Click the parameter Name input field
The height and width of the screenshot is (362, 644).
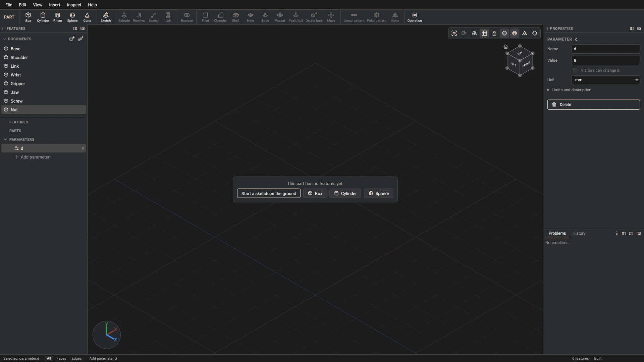coord(606,49)
